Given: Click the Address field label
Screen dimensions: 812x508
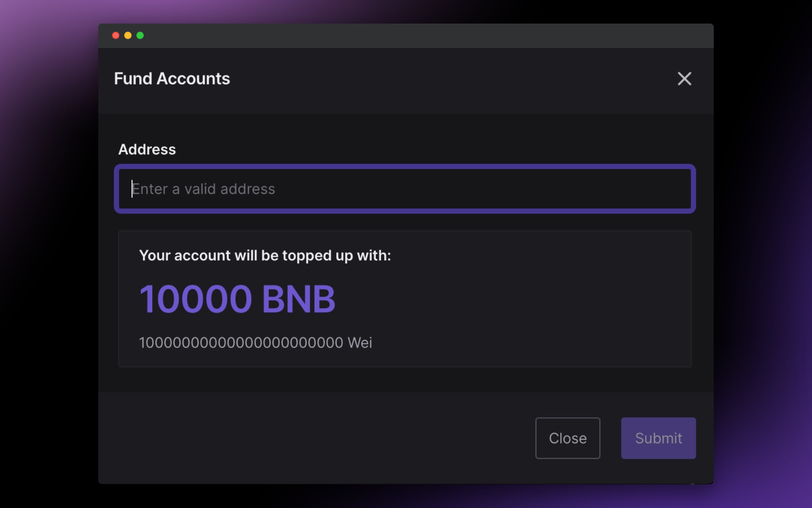Looking at the screenshot, I should pyautogui.click(x=147, y=149).
